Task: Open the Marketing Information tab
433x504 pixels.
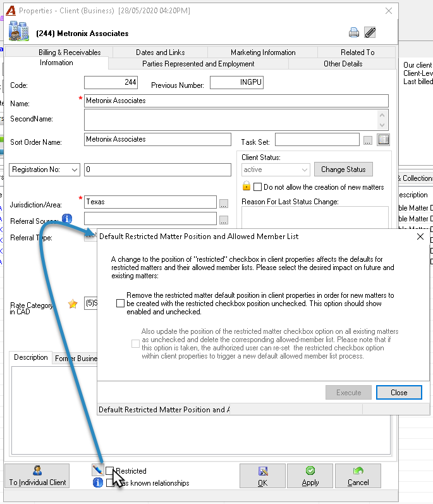Action: tap(263, 52)
